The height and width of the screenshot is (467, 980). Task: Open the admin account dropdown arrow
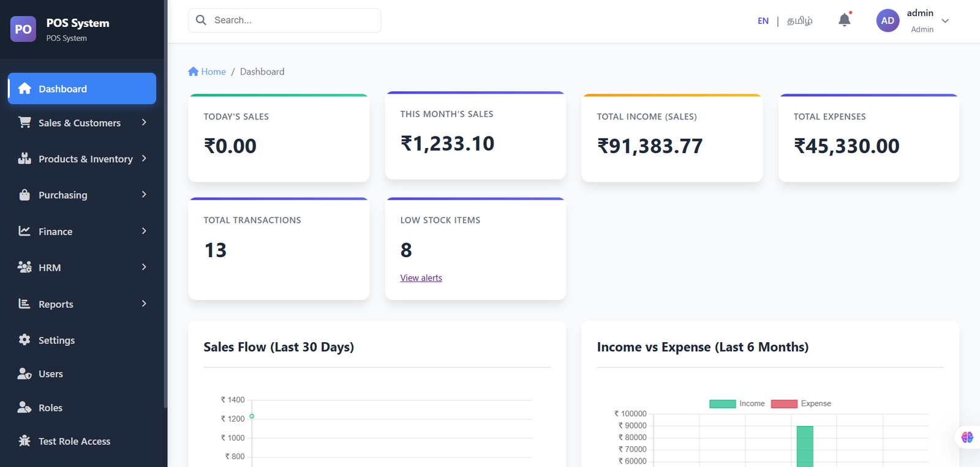[x=945, y=21]
